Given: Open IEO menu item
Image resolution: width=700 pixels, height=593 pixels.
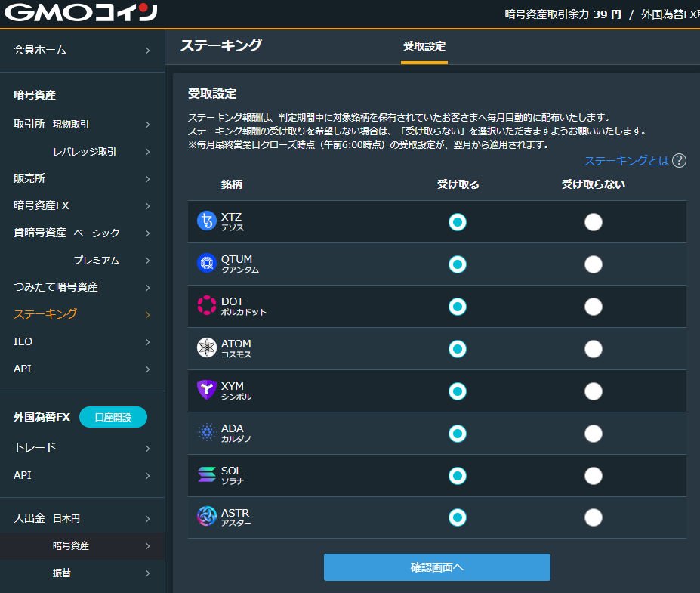Looking at the screenshot, I should point(82,341).
